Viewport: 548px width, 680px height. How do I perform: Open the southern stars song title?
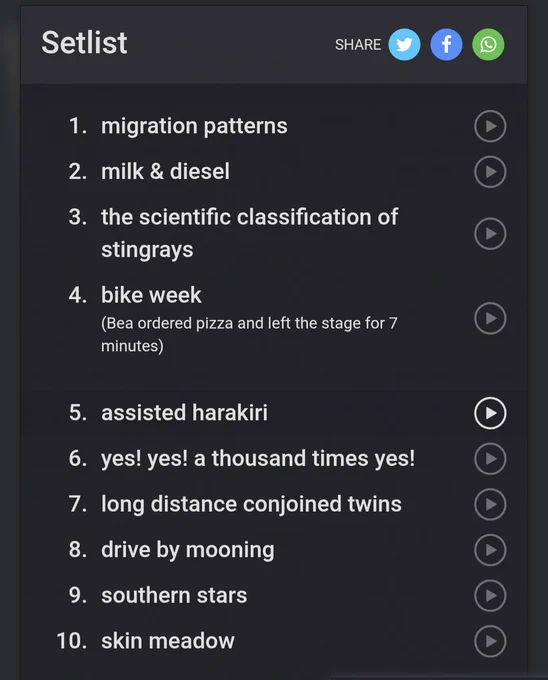[174, 595]
